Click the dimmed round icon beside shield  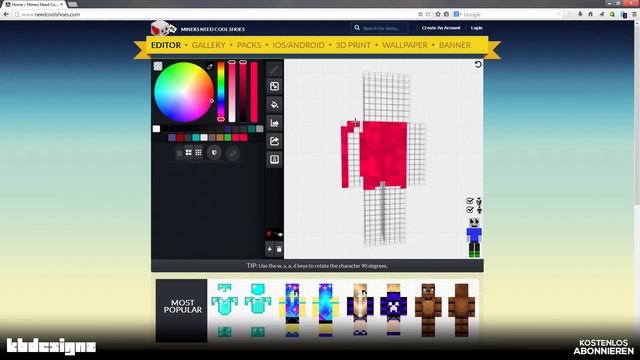[233, 153]
